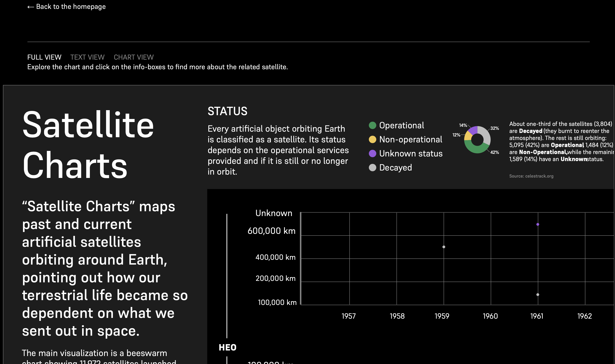The height and width of the screenshot is (364, 615).
Task: Click the green Operational legend dot
Action: click(372, 125)
